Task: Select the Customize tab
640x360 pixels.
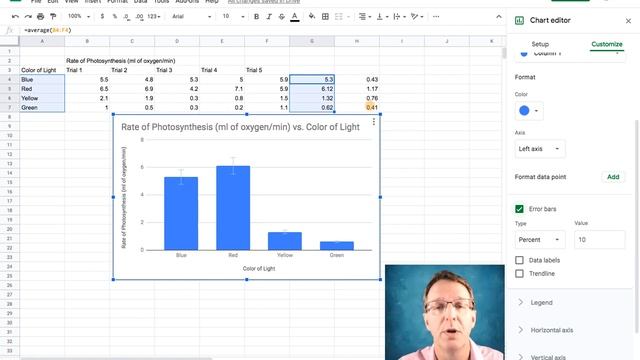Action: click(x=607, y=44)
